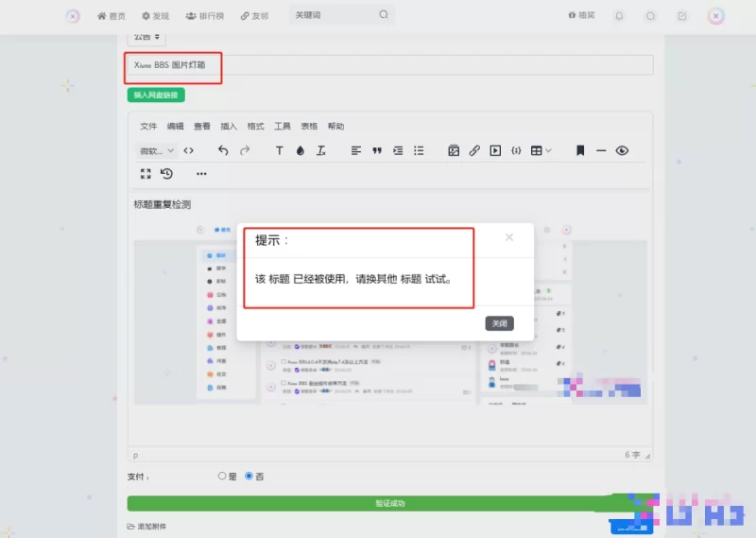Toggle the bullet list icon
Screen dimensions: 756x538
(419, 150)
